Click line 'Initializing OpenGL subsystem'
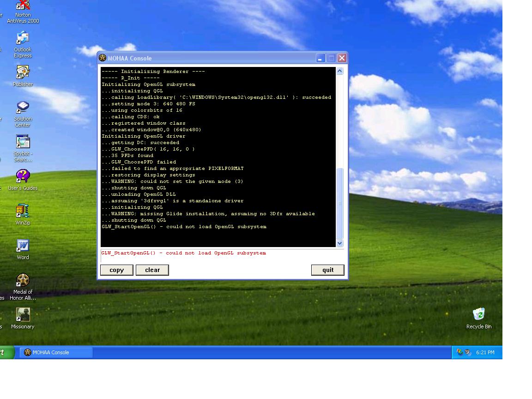Image resolution: width=532 pixels, height=399 pixels. point(148,85)
